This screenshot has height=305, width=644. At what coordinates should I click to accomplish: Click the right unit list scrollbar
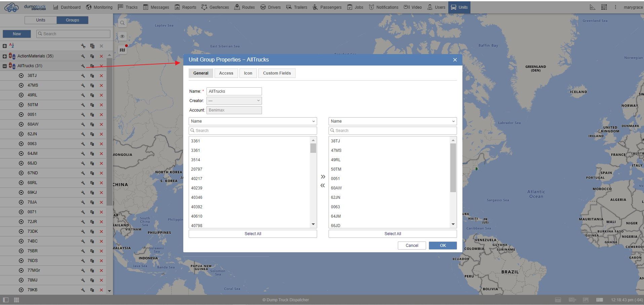coord(453,168)
